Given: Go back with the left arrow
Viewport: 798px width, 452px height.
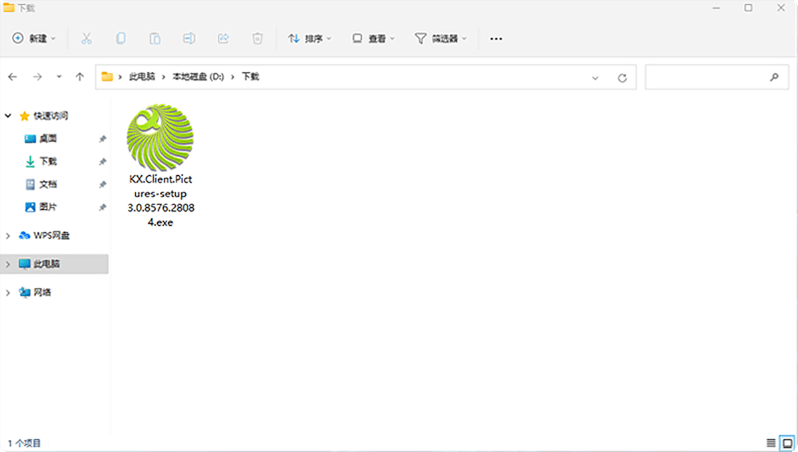Looking at the screenshot, I should 13,77.
